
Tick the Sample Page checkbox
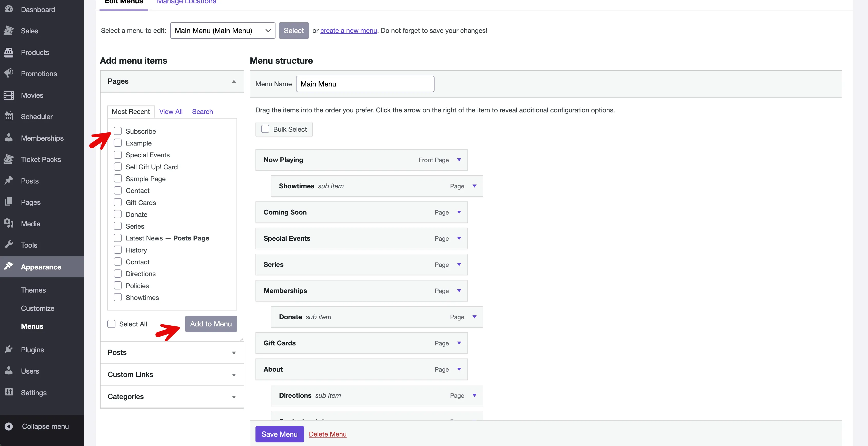117,178
